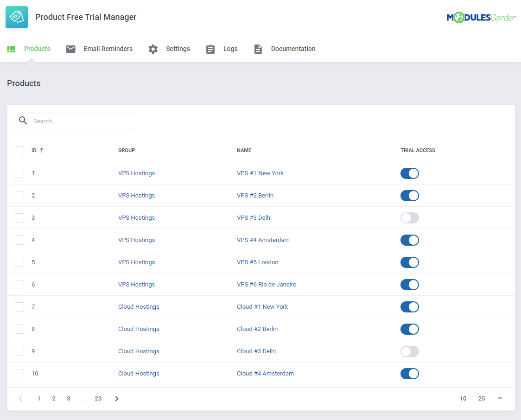Check the box for product ID 6
Screen dimensions: 521x420
click(x=19, y=285)
